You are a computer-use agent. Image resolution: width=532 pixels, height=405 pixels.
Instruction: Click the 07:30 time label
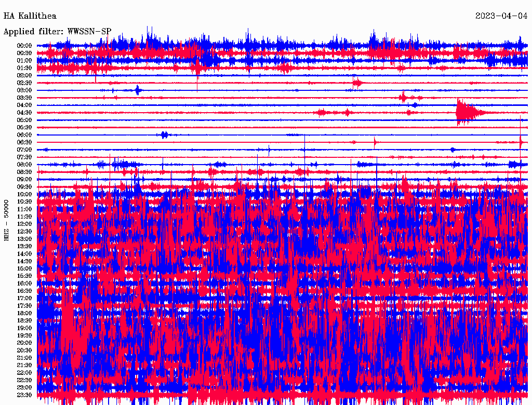click(24, 157)
